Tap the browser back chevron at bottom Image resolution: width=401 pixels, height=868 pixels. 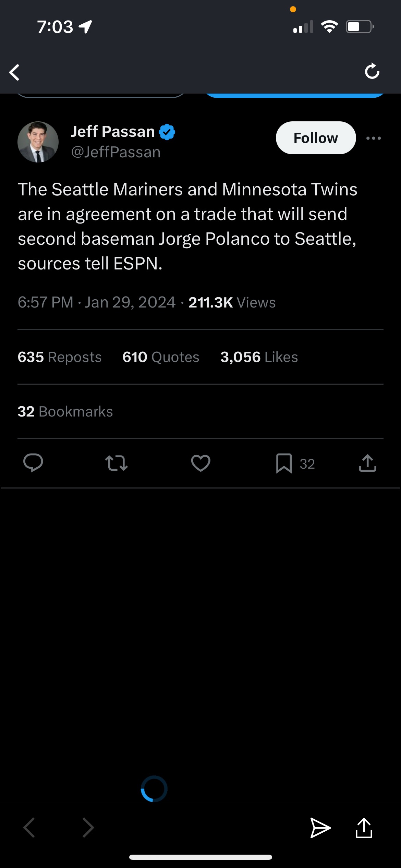(29, 827)
